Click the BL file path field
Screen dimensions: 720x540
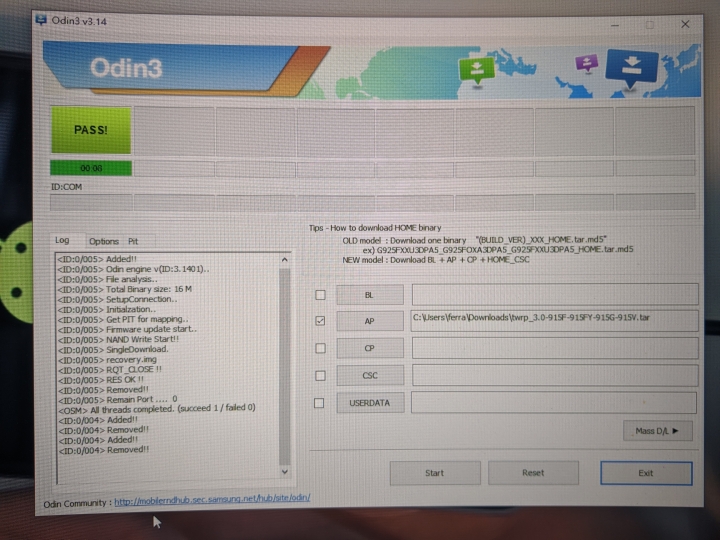coord(555,294)
